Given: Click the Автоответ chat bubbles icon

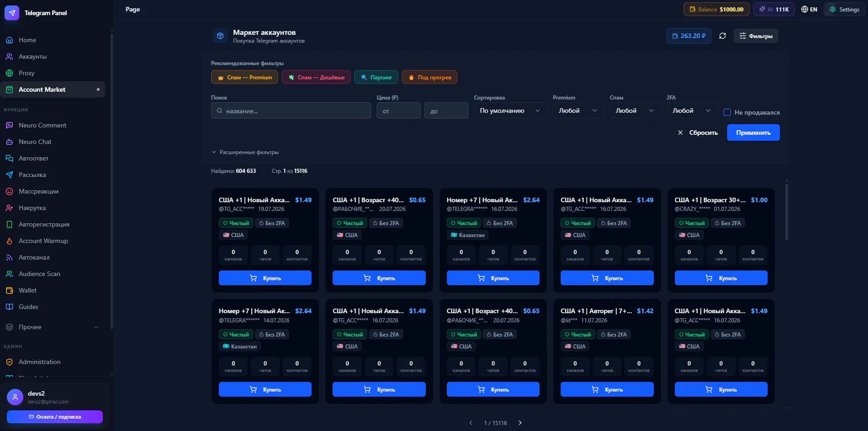Looking at the screenshot, I should pos(9,159).
